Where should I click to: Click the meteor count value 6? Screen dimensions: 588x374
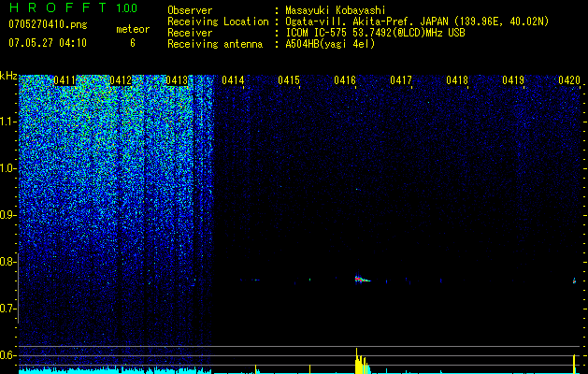(x=133, y=43)
